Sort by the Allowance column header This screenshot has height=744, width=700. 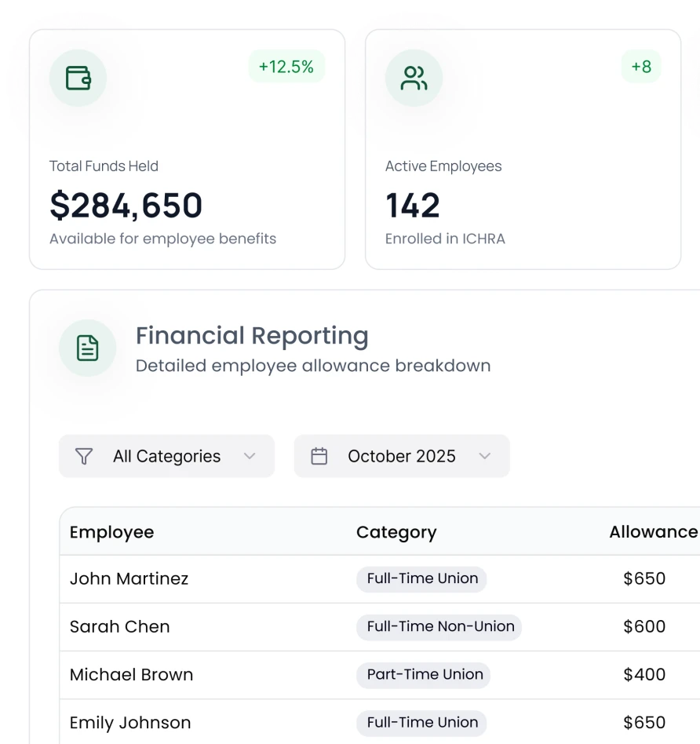653,532
